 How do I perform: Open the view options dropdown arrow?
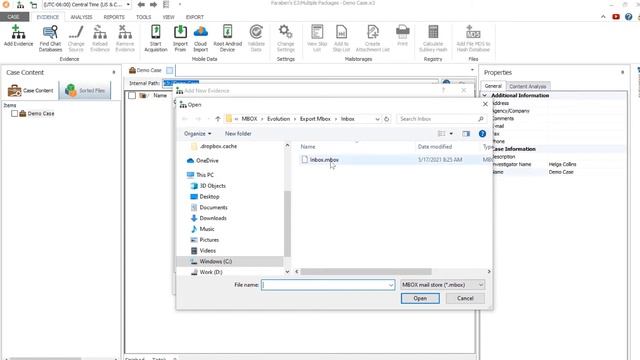click(451, 133)
